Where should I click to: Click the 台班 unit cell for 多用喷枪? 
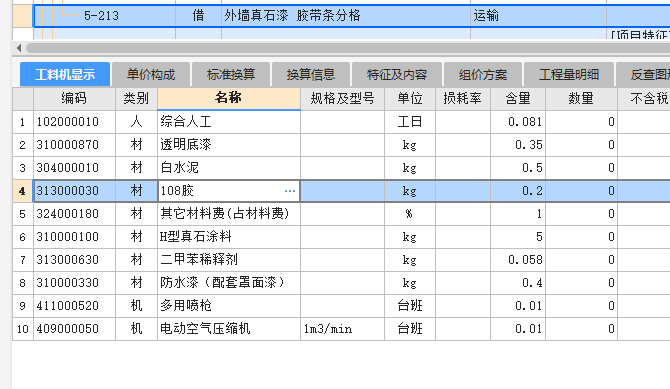(x=410, y=306)
